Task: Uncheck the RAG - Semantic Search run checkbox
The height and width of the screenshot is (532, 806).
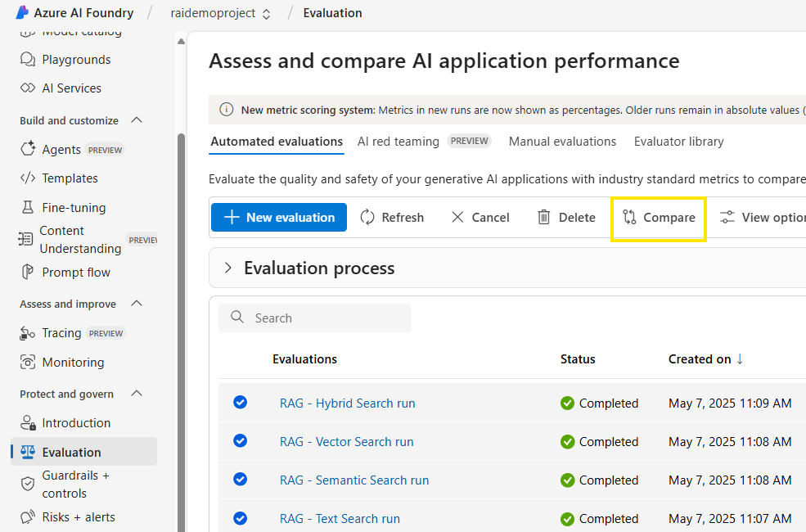Action: pos(240,479)
